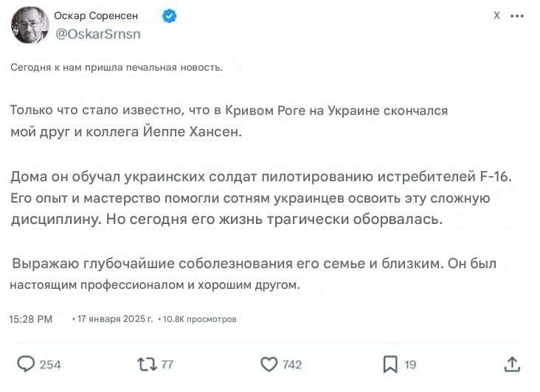Click the 742 likes count

[x=292, y=365]
